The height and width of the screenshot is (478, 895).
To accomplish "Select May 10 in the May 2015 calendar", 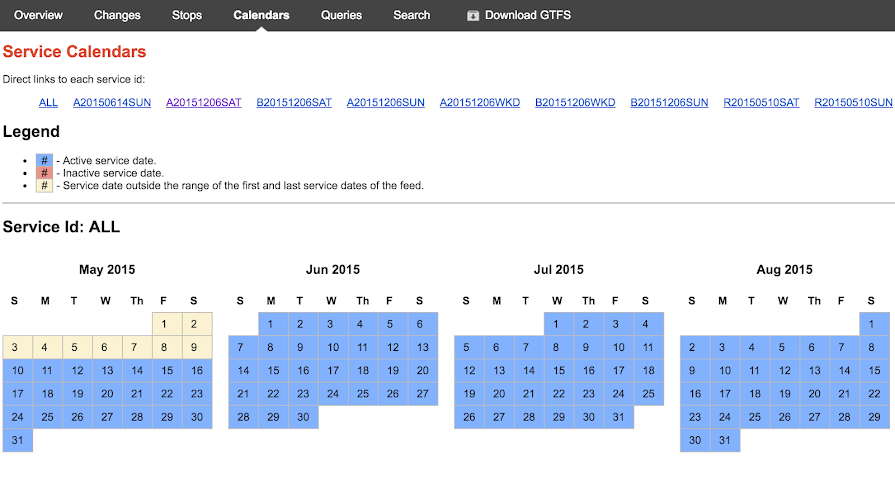I will (18, 371).
